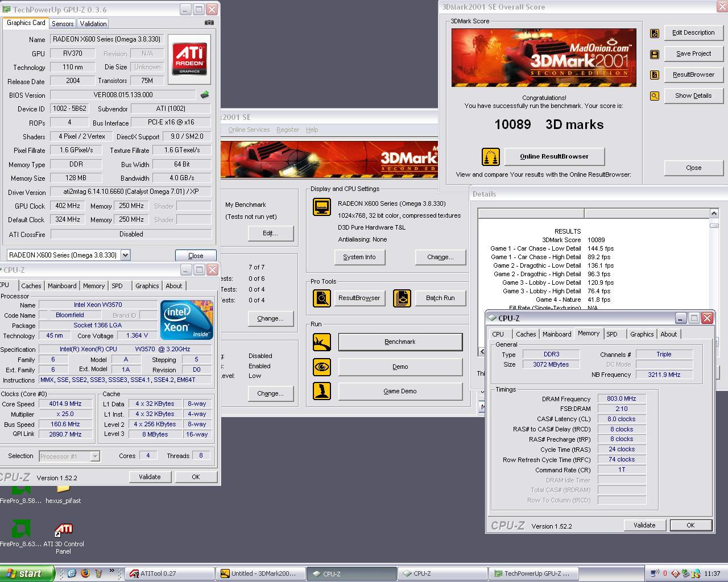
Task: Switch to Sensors tab in GPU-Z
Action: pyautogui.click(x=63, y=23)
